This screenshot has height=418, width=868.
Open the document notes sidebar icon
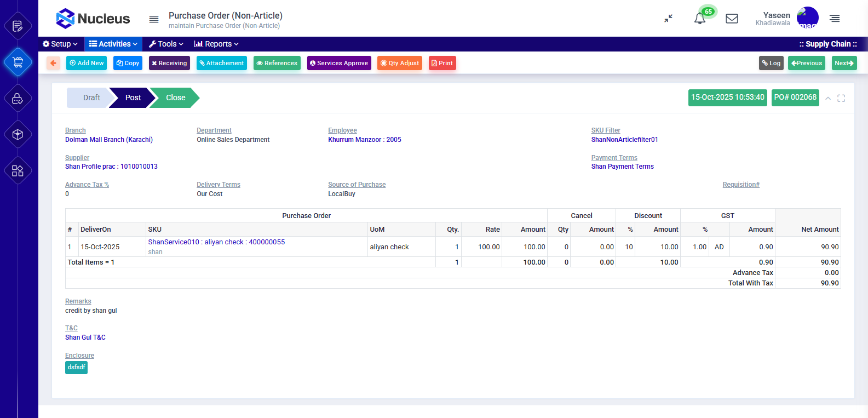coord(18,26)
